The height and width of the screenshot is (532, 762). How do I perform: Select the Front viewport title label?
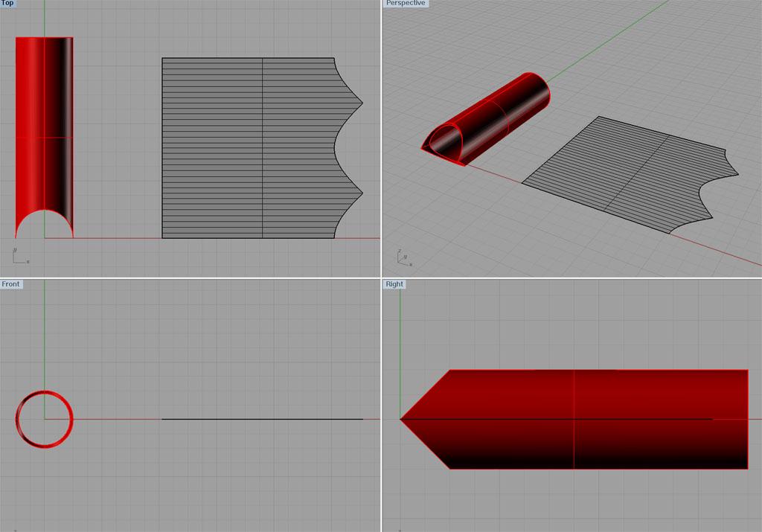(10, 283)
